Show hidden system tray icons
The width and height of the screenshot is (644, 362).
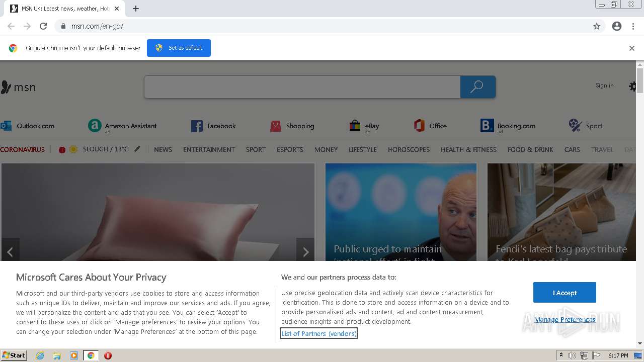(x=561, y=355)
